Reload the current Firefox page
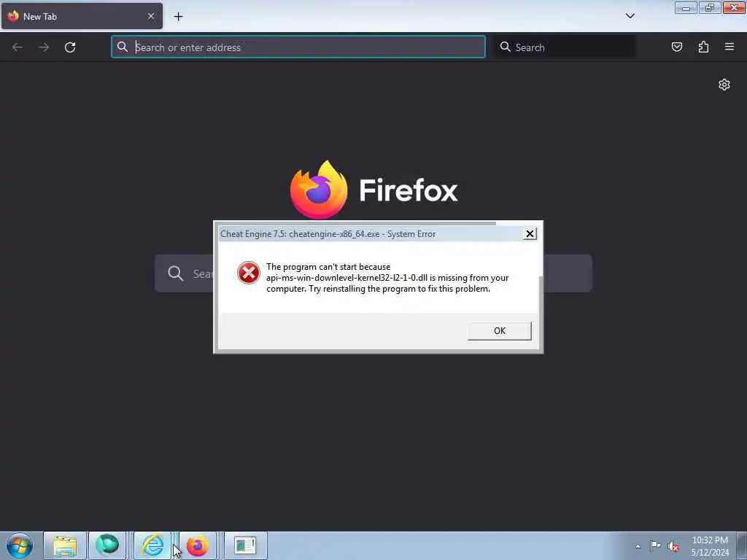This screenshot has height=560, width=747. pyautogui.click(x=70, y=47)
